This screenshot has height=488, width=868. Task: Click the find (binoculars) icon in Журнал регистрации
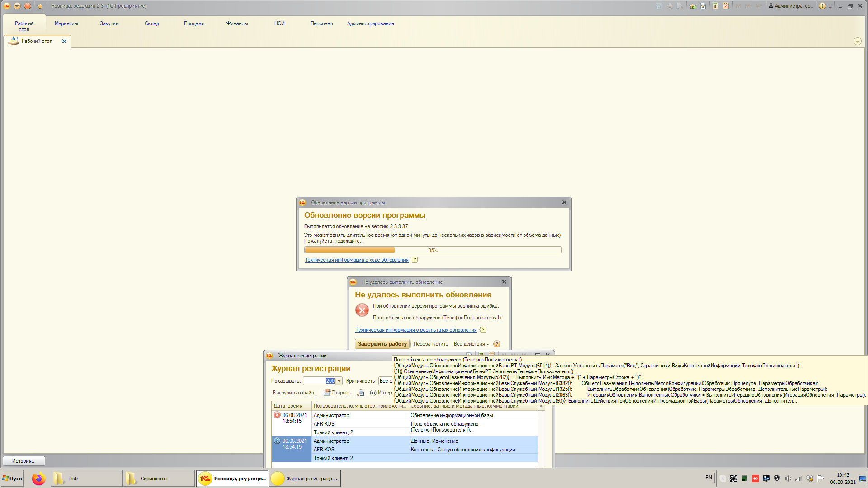361,393
